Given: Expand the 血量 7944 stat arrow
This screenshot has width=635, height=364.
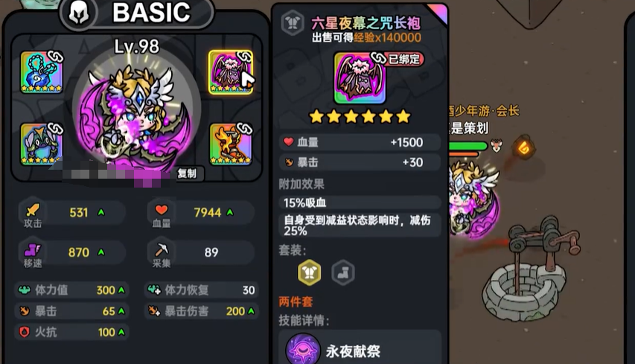Looking at the screenshot, I should pyautogui.click(x=230, y=212).
